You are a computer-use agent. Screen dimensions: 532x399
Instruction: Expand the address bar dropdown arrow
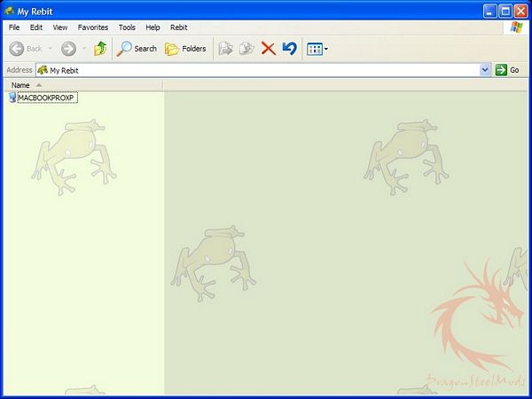(485, 70)
